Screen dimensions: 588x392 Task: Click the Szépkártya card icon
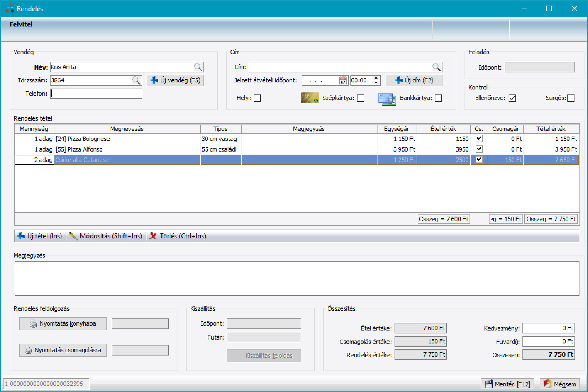pos(310,98)
